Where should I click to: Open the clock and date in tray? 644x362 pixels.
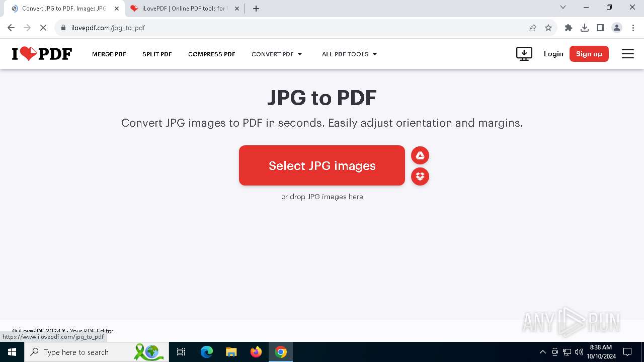601,352
